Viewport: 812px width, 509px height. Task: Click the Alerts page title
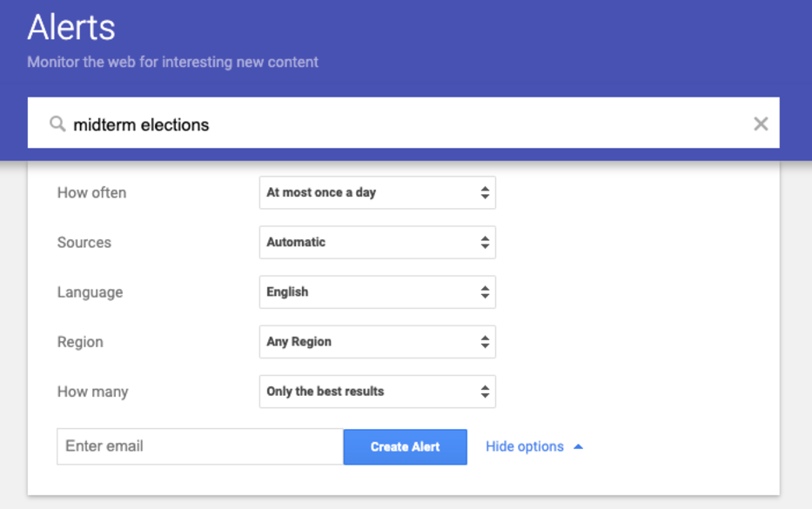(x=71, y=27)
